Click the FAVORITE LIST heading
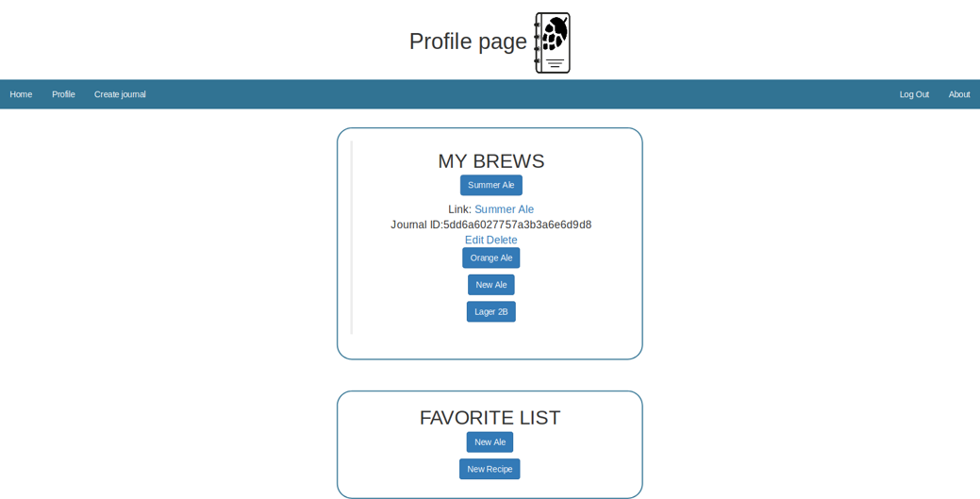The width and height of the screenshot is (980, 499). [x=490, y=418]
